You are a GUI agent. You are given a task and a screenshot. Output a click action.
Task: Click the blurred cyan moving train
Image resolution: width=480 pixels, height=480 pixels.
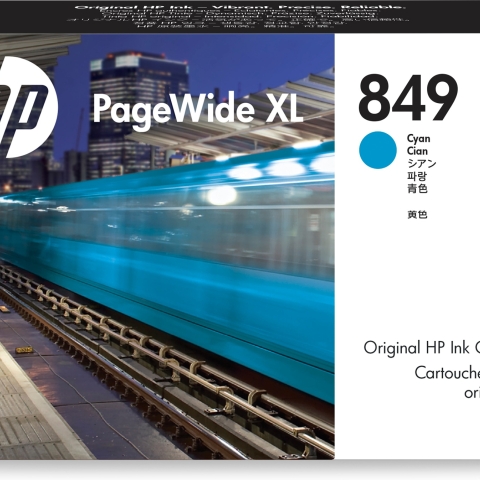187,253
